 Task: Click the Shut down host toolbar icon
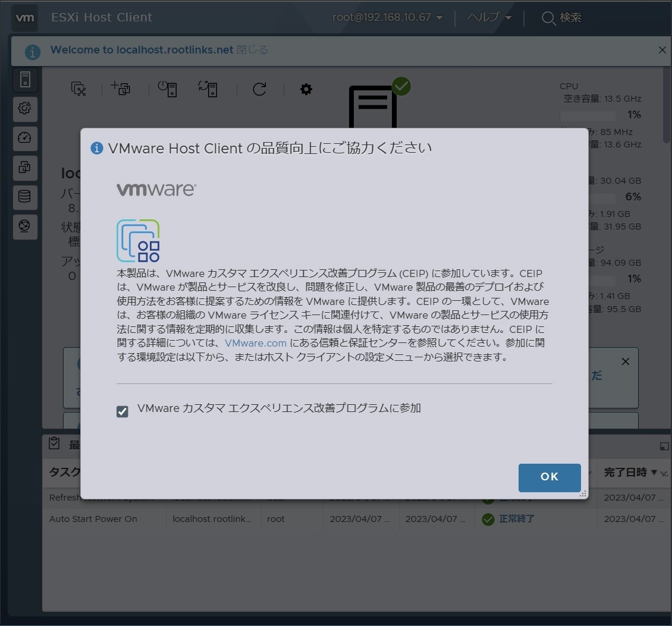(x=167, y=89)
